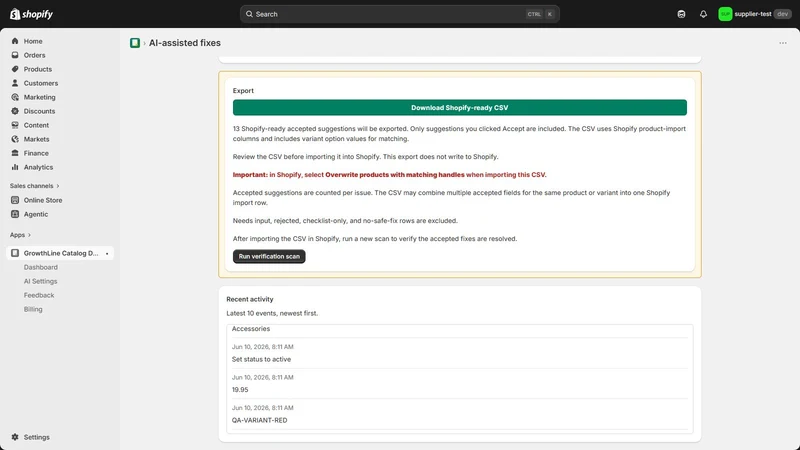Click the 'Latest 10 events, newest first.' text

(x=272, y=313)
